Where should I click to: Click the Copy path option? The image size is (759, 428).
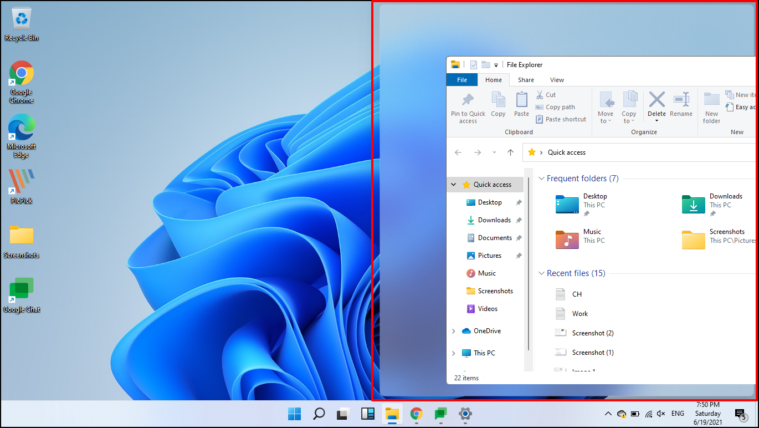(555, 107)
